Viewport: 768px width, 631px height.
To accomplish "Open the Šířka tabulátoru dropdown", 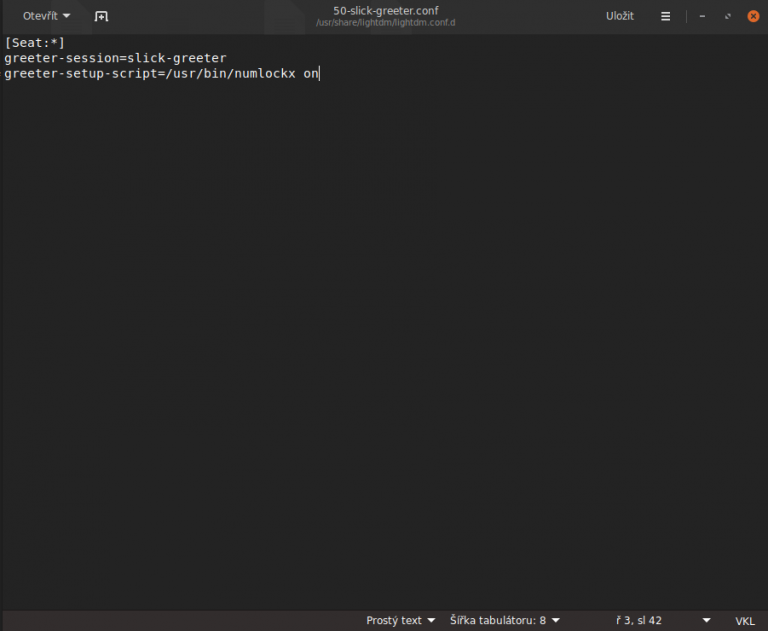I will (504, 620).
